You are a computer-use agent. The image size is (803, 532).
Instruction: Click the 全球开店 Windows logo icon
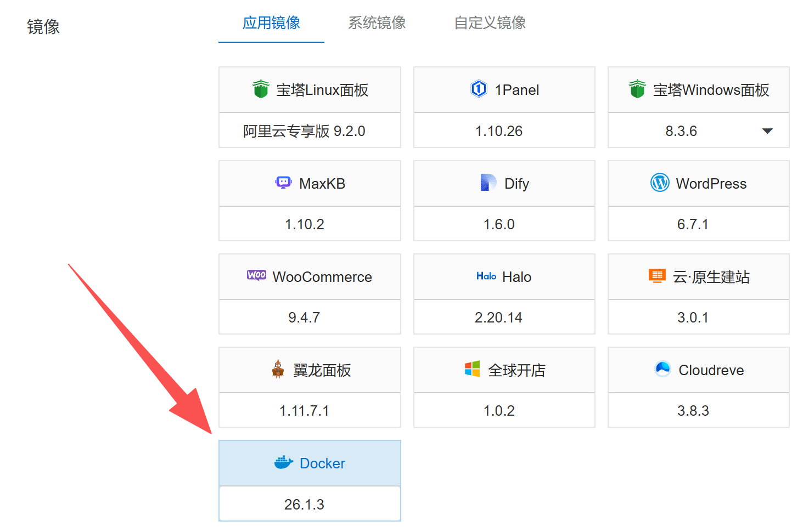[472, 369]
